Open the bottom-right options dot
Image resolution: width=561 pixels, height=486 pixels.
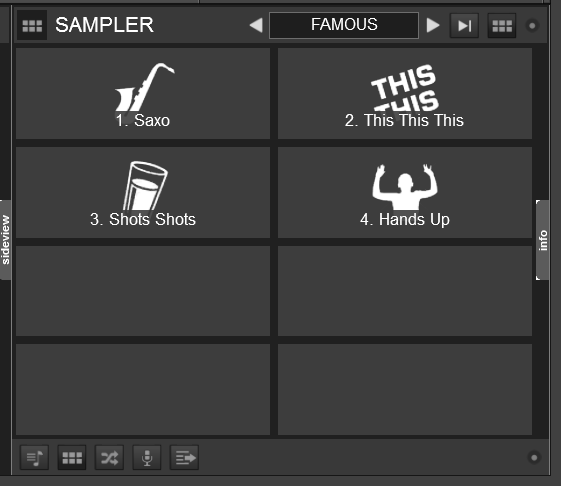click(x=534, y=457)
